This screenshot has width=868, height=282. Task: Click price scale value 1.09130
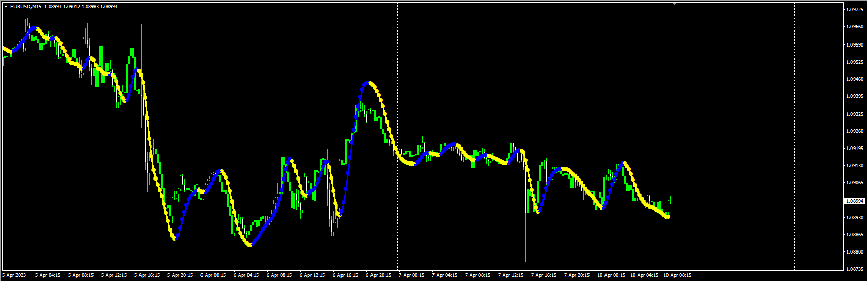coord(855,166)
